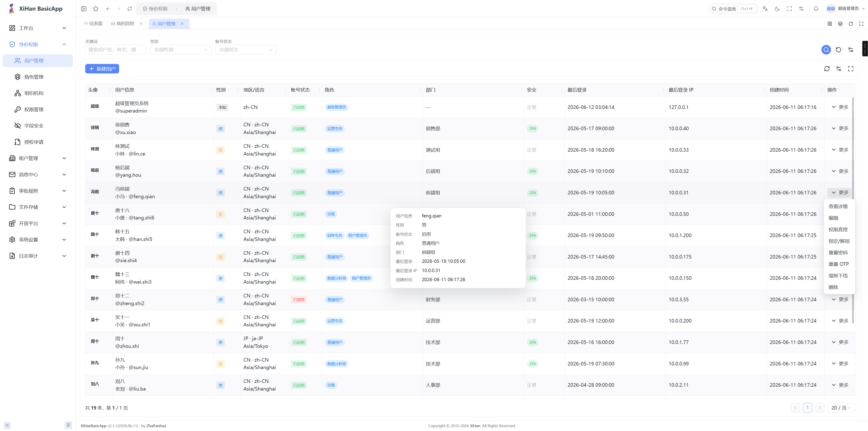
Task: Click the 身份权限 breadcrumb
Action: [x=155, y=9]
